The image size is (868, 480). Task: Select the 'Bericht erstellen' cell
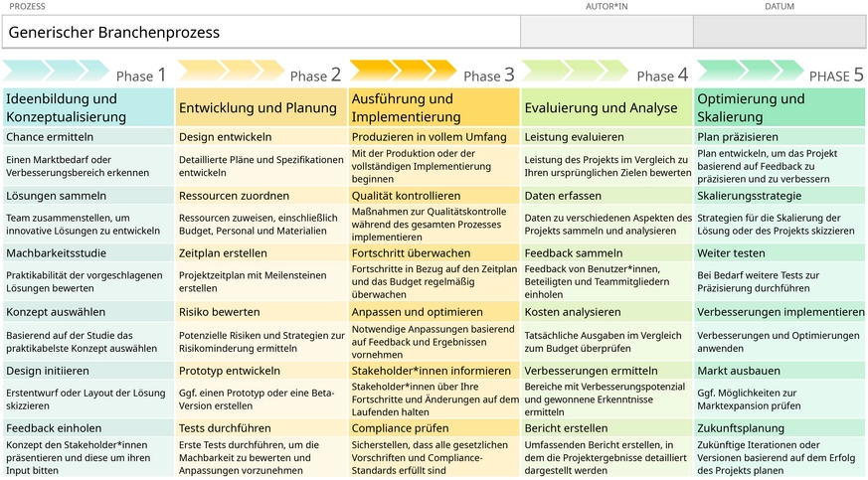(607, 428)
